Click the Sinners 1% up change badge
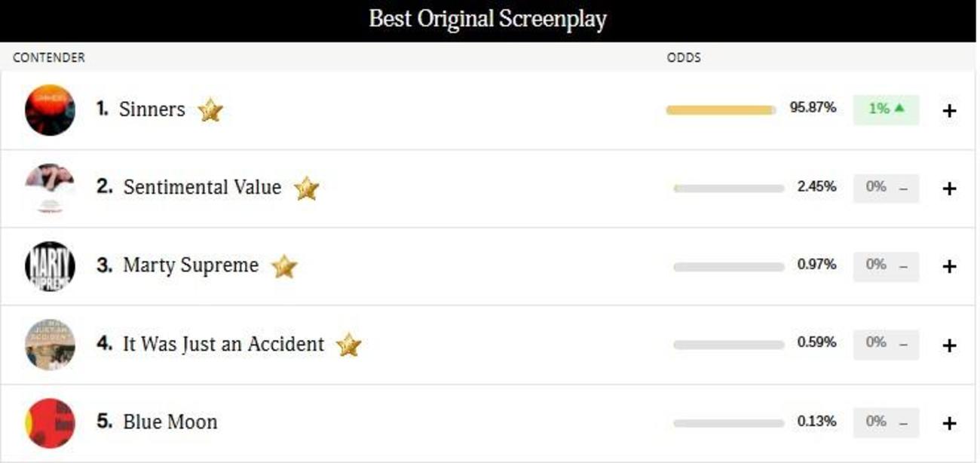Image resolution: width=980 pixels, height=463 pixels. click(886, 109)
